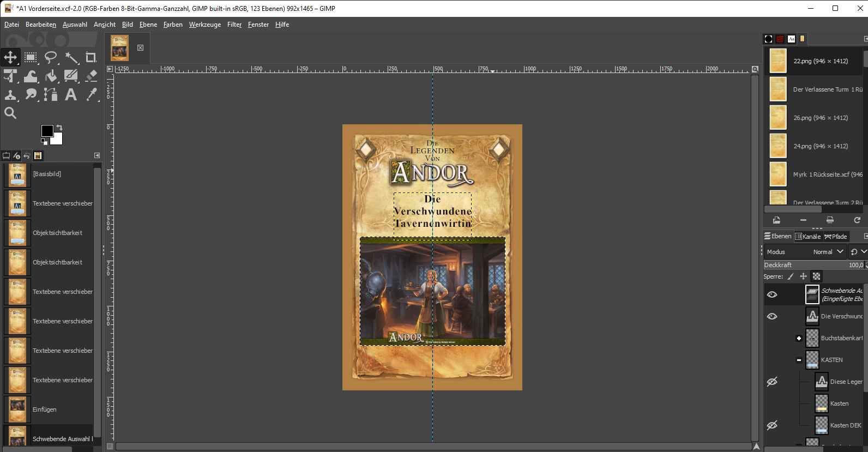This screenshot has width=868, height=452.
Task: Expand the Buchstabenkart layer group
Action: pyautogui.click(x=799, y=338)
